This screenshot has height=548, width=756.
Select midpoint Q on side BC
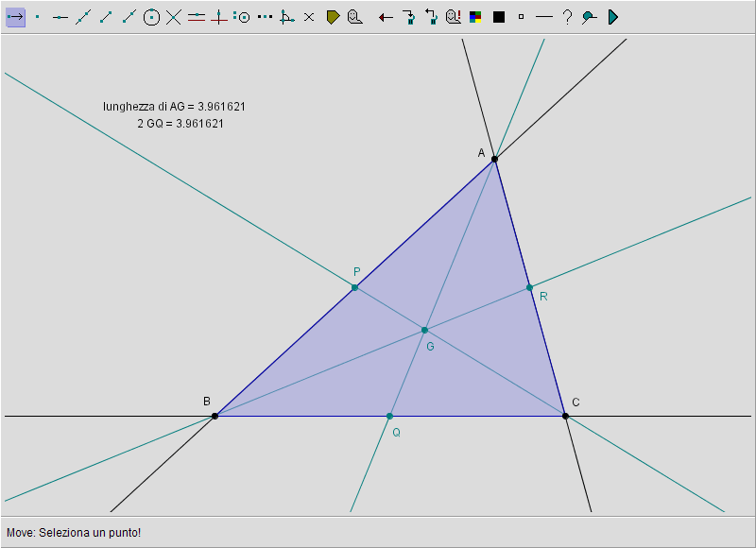[x=390, y=416]
